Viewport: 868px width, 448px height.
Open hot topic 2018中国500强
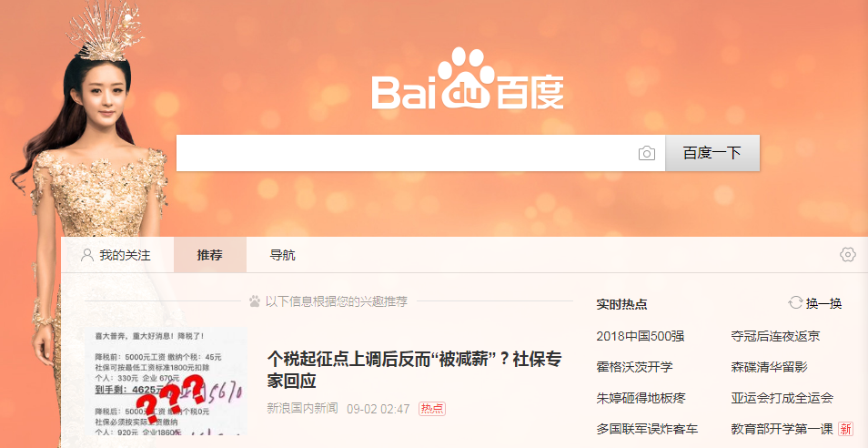point(640,336)
